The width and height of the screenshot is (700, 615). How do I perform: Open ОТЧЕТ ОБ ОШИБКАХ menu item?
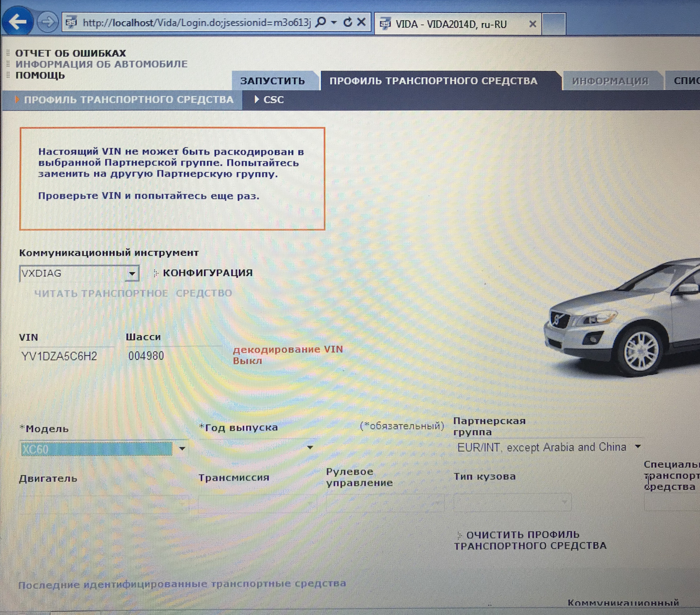pyautogui.click(x=70, y=53)
